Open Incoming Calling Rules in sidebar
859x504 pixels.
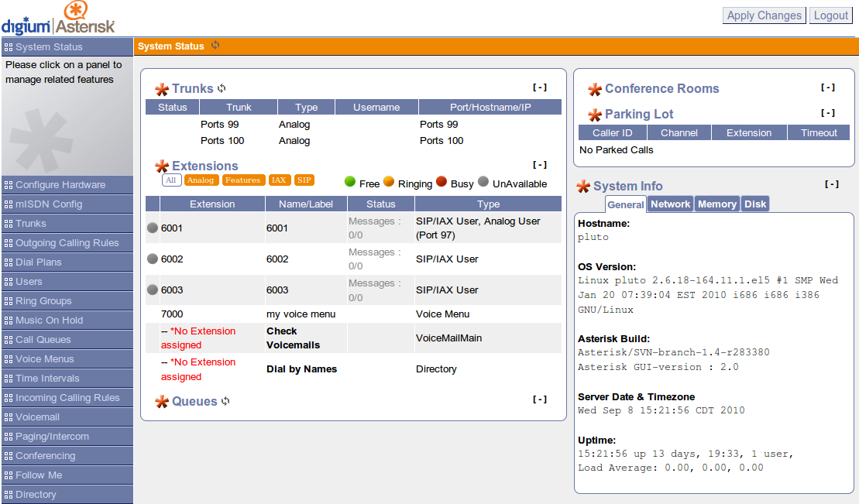click(67, 398)
